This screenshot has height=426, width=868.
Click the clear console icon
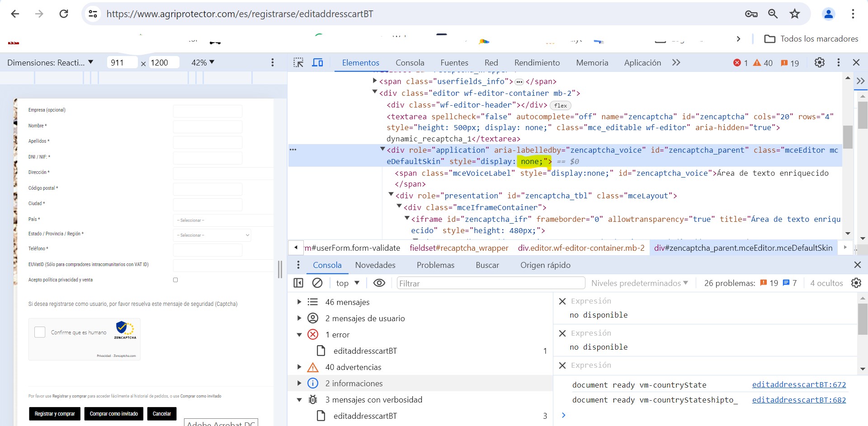click(x=317, y=283)
